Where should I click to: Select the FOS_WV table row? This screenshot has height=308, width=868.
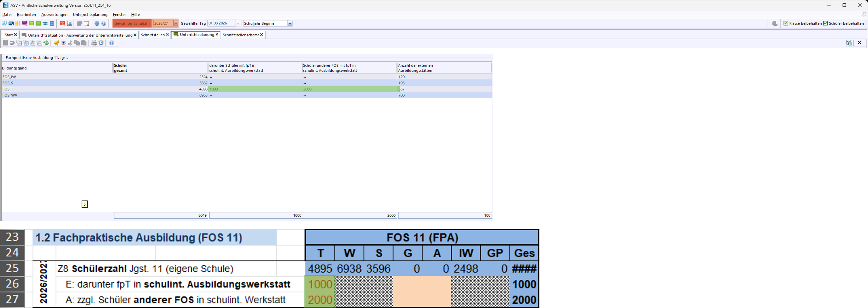click(x=57, y=95)
